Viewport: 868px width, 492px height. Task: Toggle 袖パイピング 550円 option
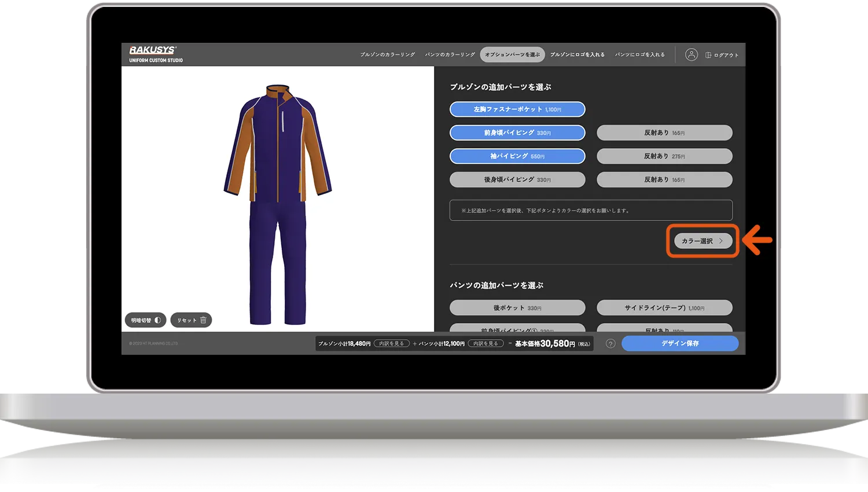click(517, 156)
